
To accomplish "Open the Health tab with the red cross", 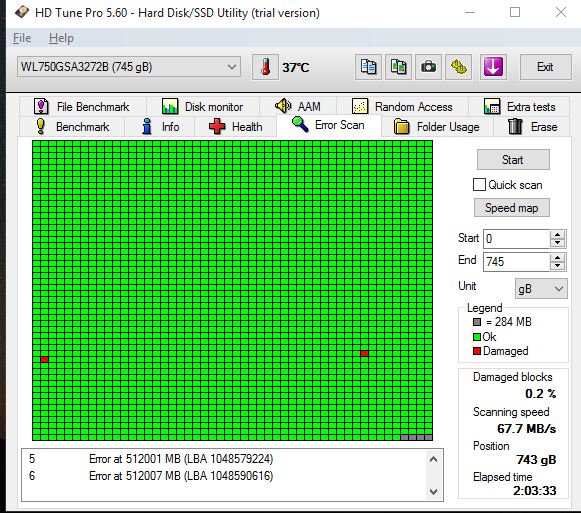I will pyautogui.click(x=235, y=127).
